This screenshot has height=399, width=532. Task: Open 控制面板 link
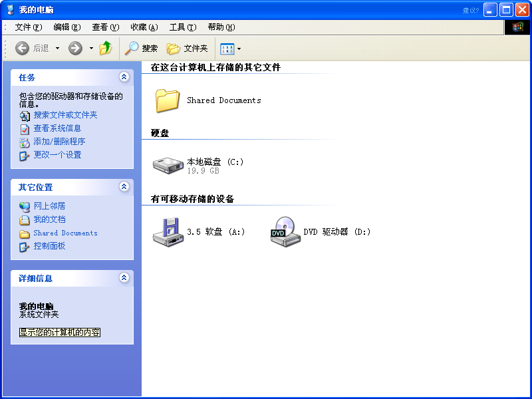point(49,246)
